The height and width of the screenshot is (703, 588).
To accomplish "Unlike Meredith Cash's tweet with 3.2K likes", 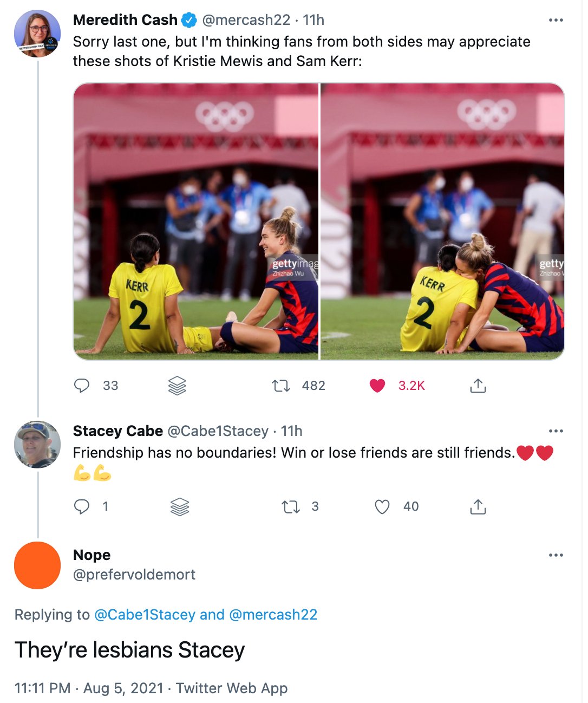I will pos(377,386).
